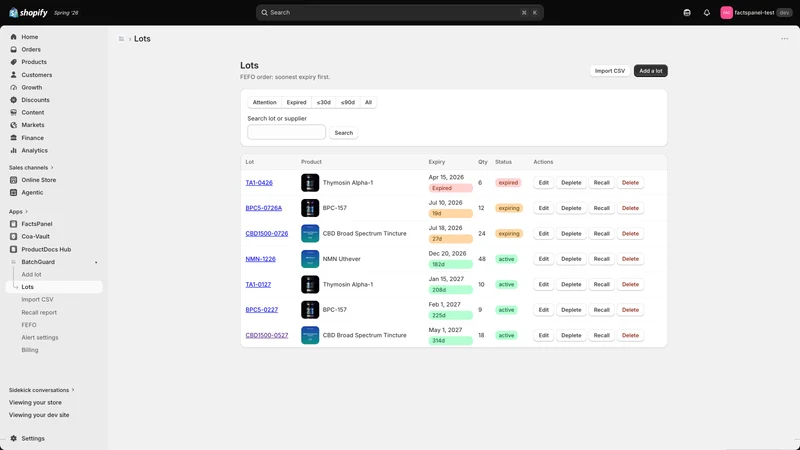This screenshot has width=800, height=450.
Task: Click the BatchGuard pin indicator
Action: tap(96, 262)
